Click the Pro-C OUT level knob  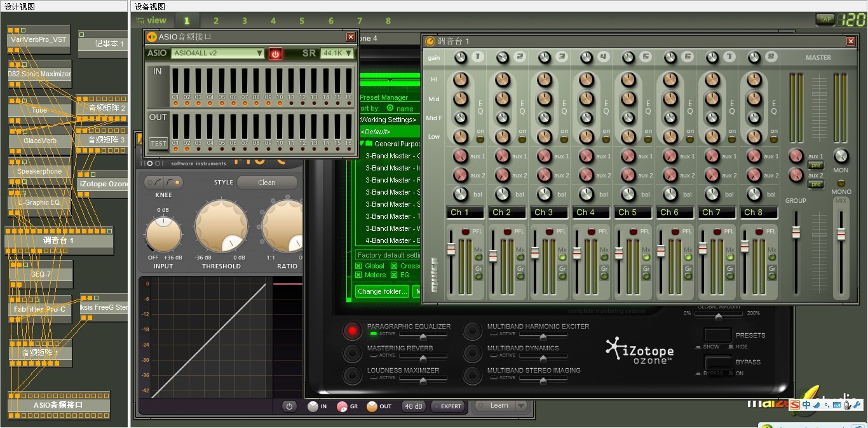(x=372, y=406)
